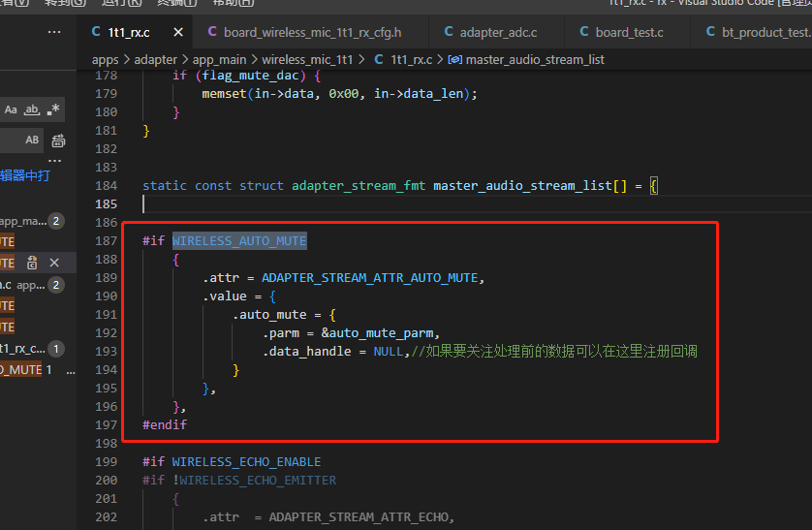Click WIRELESS_ECHO_ENABLE on line 199
This screenshot has width=812, height=530.
pos(246,461)
